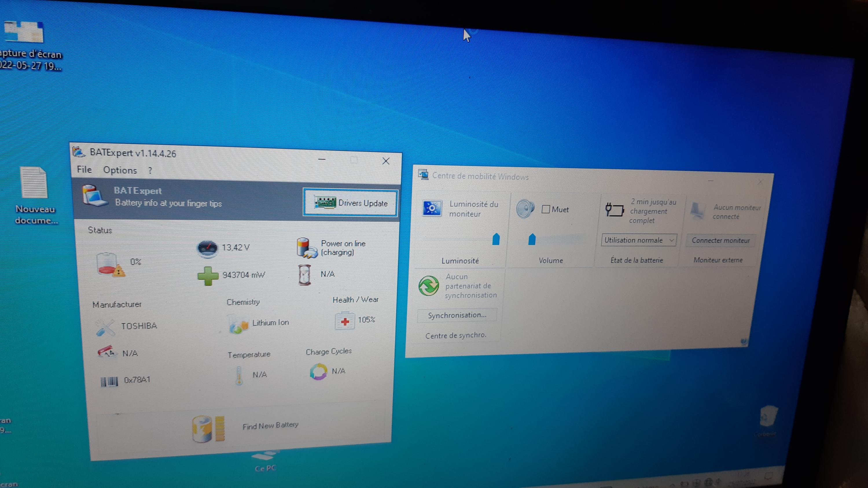Click the hourglass remaining time icon
The image size is (868, 488).
click(x=304, y=275)
